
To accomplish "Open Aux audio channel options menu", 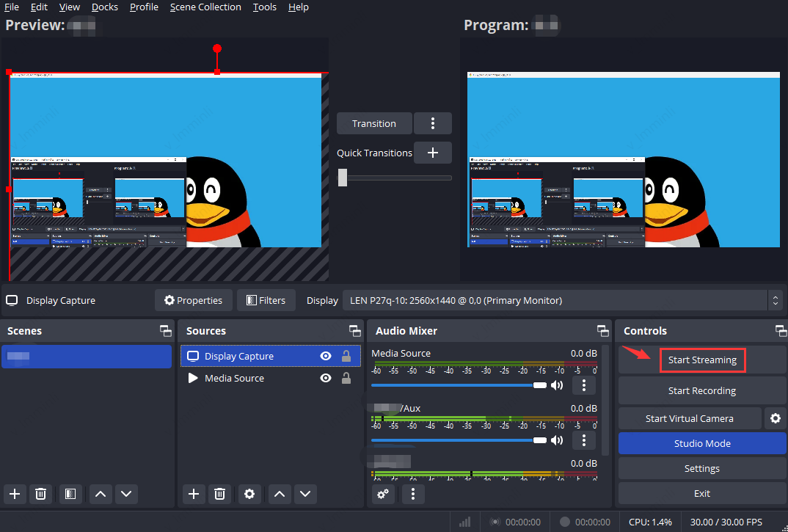I will (x=583, y=440).
